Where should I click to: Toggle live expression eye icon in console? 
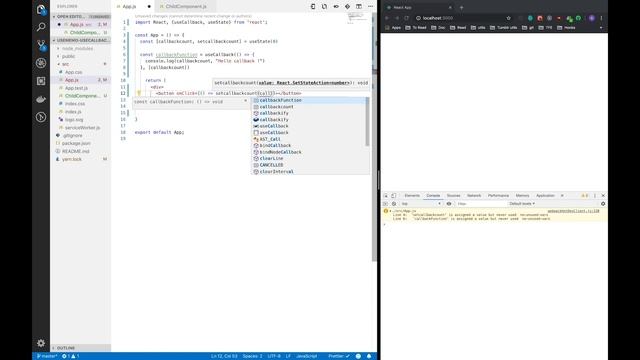pyautogui.click(x=449, y=204)
